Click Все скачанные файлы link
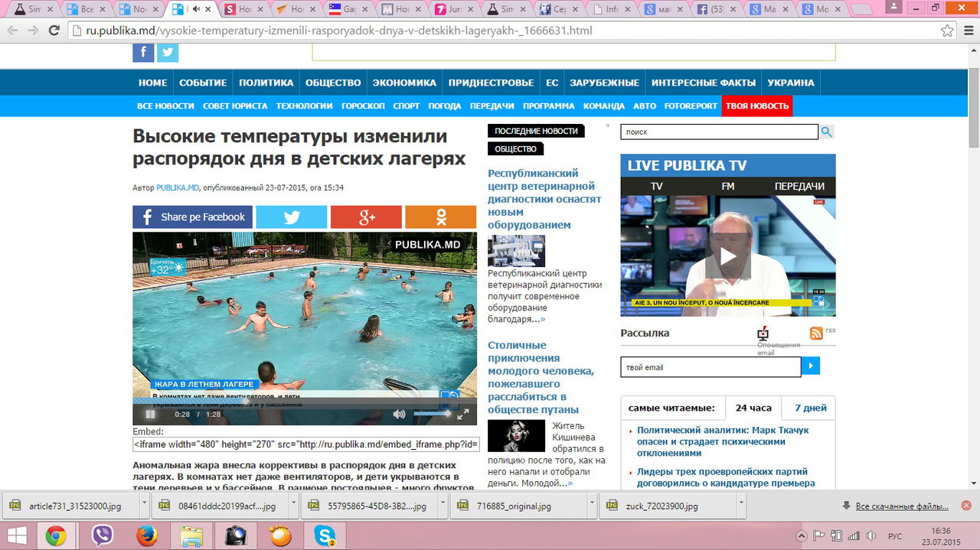Viewport: 980px width, 550px height. 902,506
